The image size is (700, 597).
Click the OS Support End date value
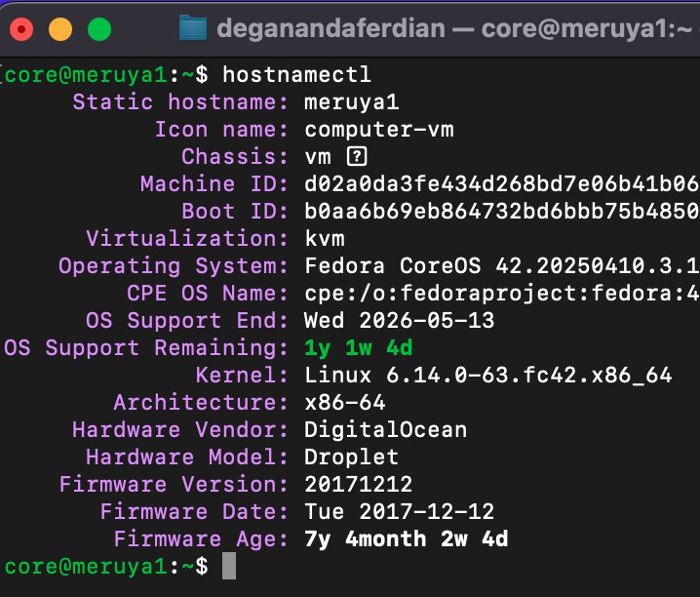[399, 321]
